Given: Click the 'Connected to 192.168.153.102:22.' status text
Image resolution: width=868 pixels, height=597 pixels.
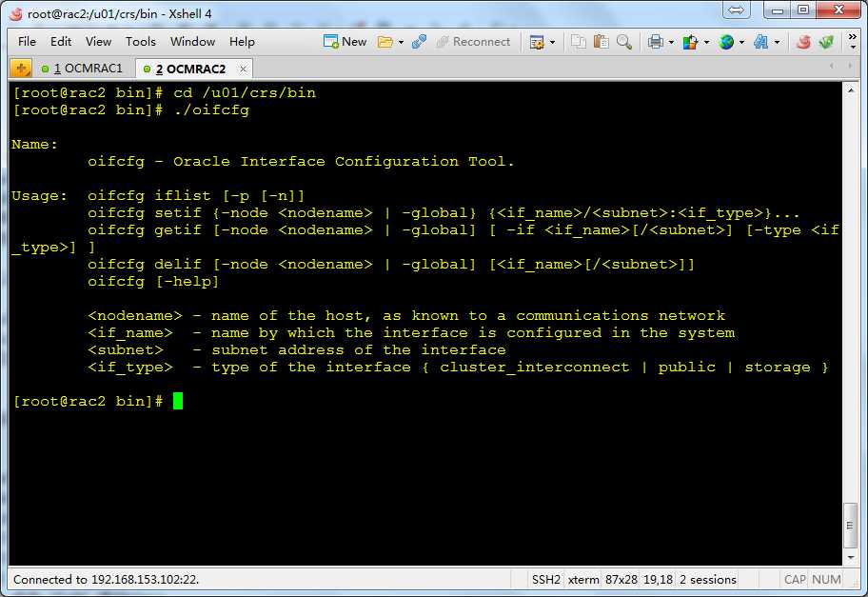Looking at the screenshot, I should pyautogui.click(x=106, y=580).
